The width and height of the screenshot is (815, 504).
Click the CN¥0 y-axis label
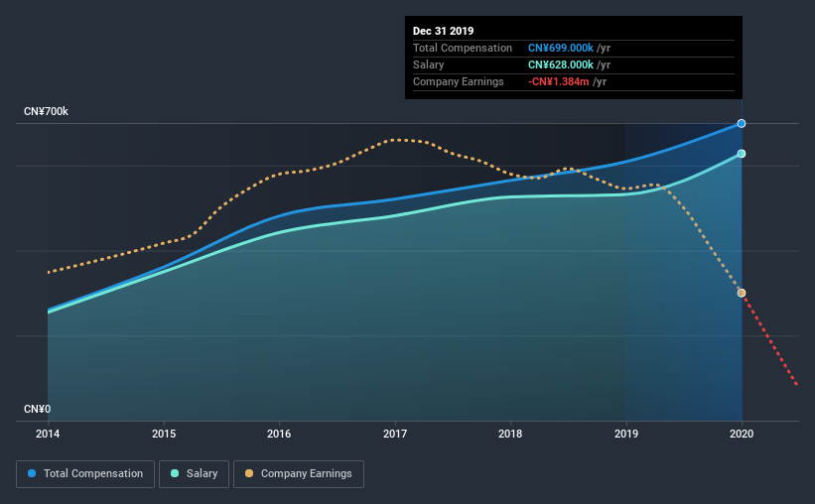point(38,410)
